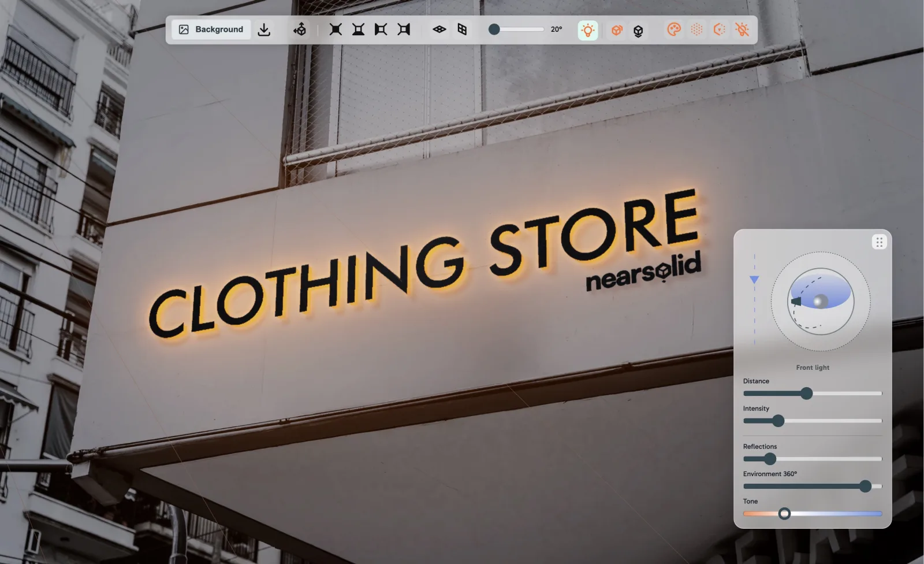The image size is (924, 564).
Task: Click the flat floor-plane grid icon
Action: [439, 29]
